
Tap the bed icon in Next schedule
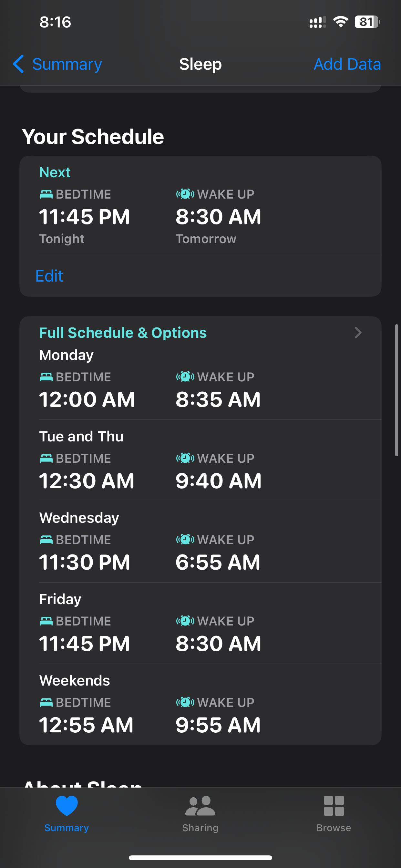[46, 194]
